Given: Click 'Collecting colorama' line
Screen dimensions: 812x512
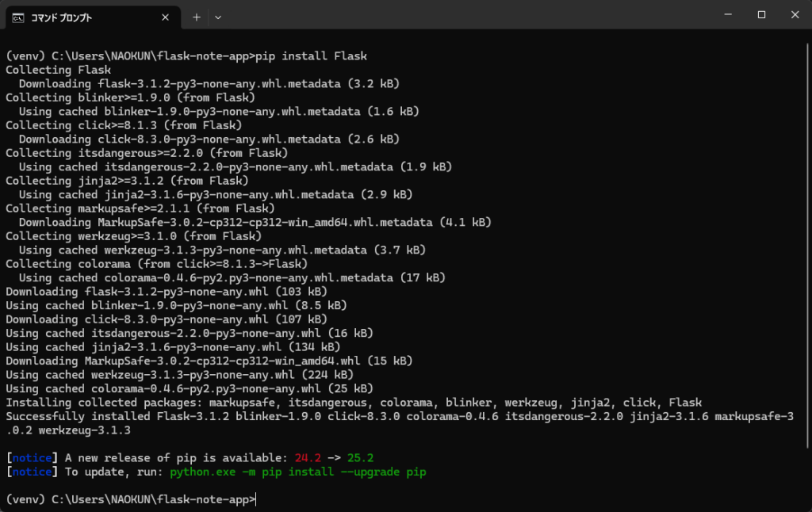Looking at the screenshot, I should point(156,263).
